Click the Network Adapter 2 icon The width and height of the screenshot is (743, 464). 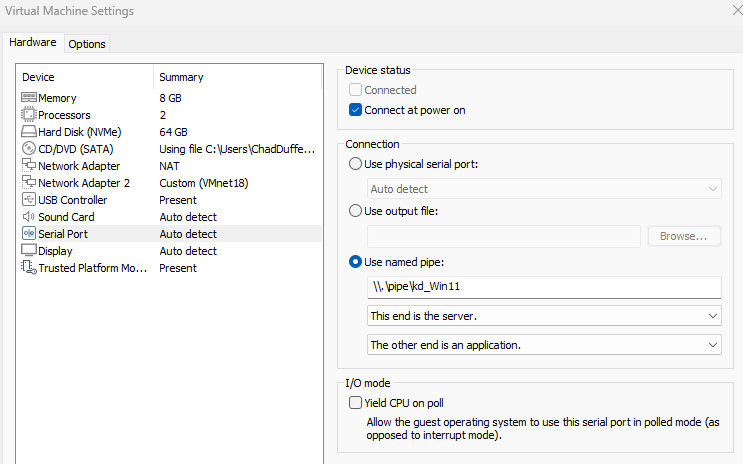tap(29, 182)
